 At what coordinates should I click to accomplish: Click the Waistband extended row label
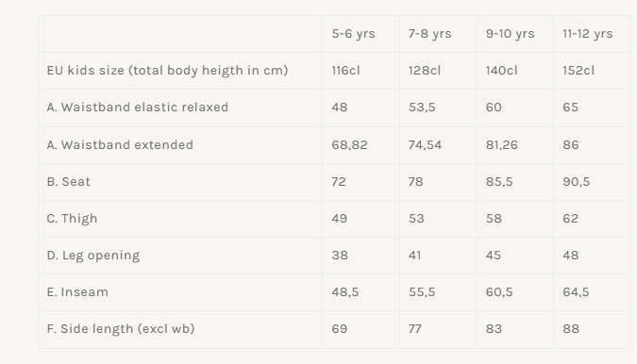click(120, 145)
